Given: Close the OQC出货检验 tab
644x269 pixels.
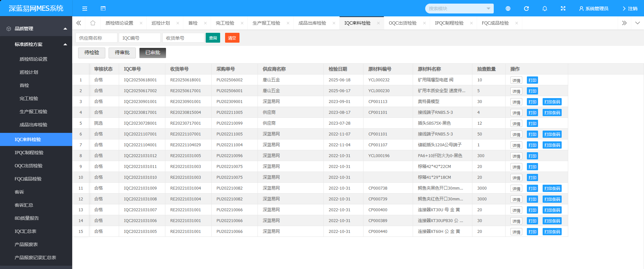Looking at the screenshot, I should [x=425, y=23].
